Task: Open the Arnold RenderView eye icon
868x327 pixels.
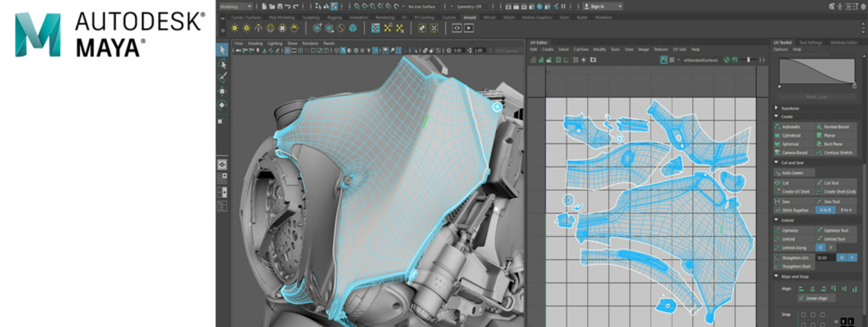Action: [457, 28]
